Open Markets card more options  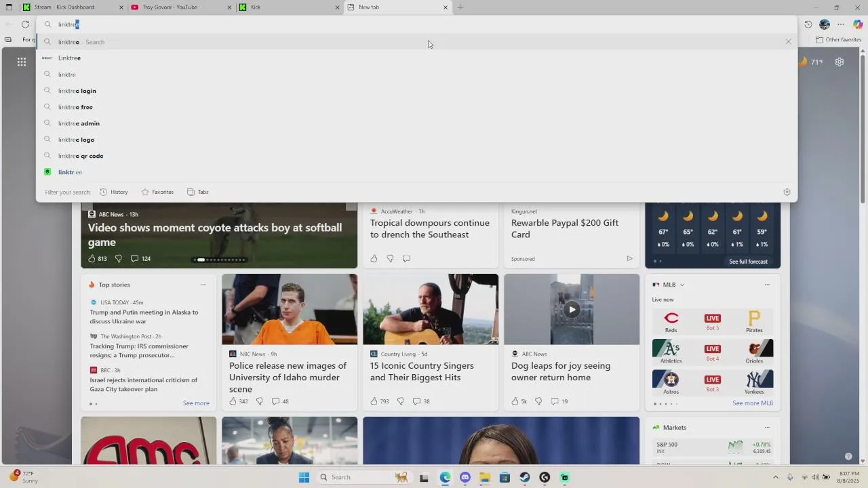(767, 428)
